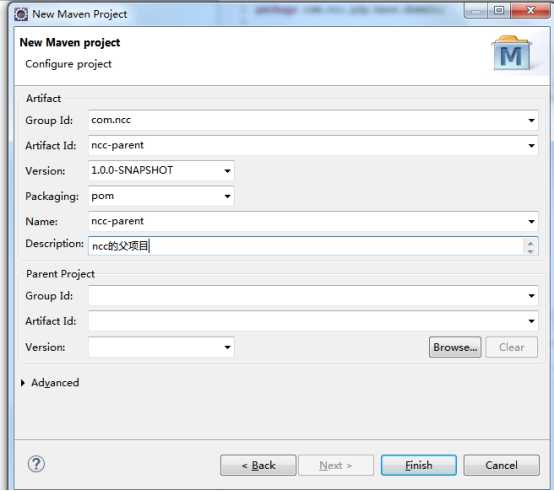The height and width of the screenshot is (491, 554).
Task: Click the Name field containing ncc-parent
Action: click(x=313, y=221)
